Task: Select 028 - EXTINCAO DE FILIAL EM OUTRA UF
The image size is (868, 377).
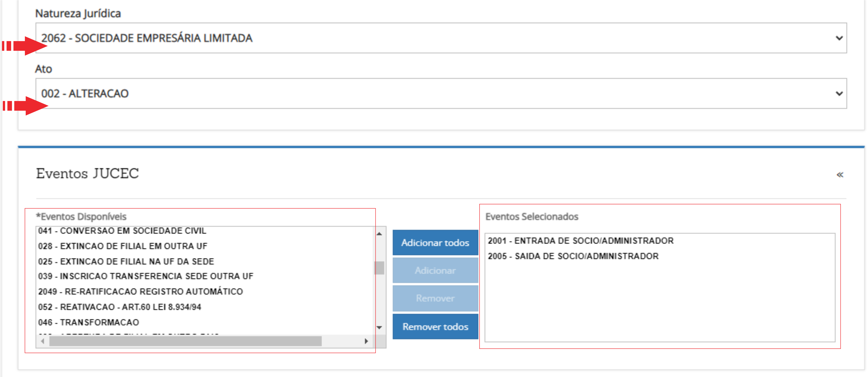Action: tap(123, 246)
